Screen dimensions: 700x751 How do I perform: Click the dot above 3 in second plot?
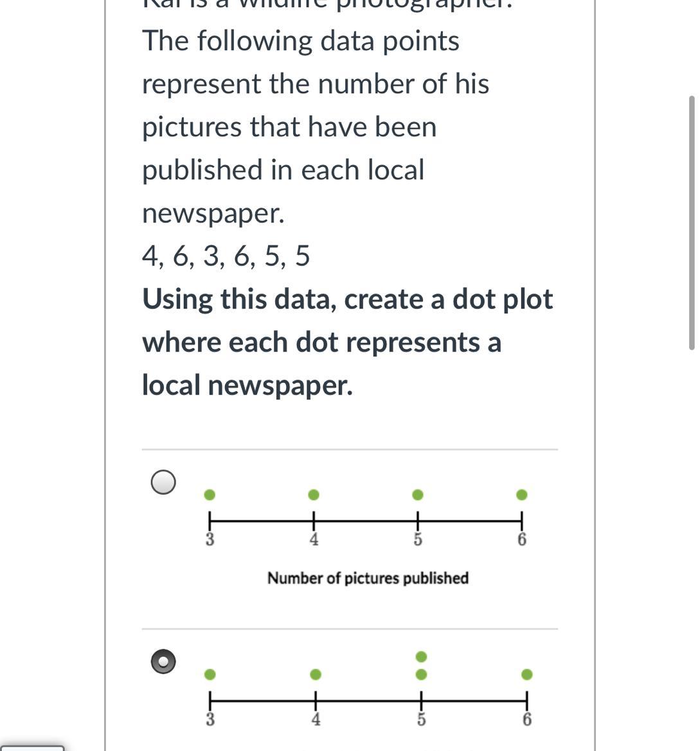[210, 675]
